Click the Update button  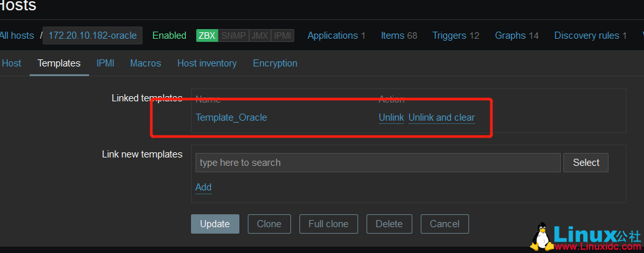coord(216,224)
